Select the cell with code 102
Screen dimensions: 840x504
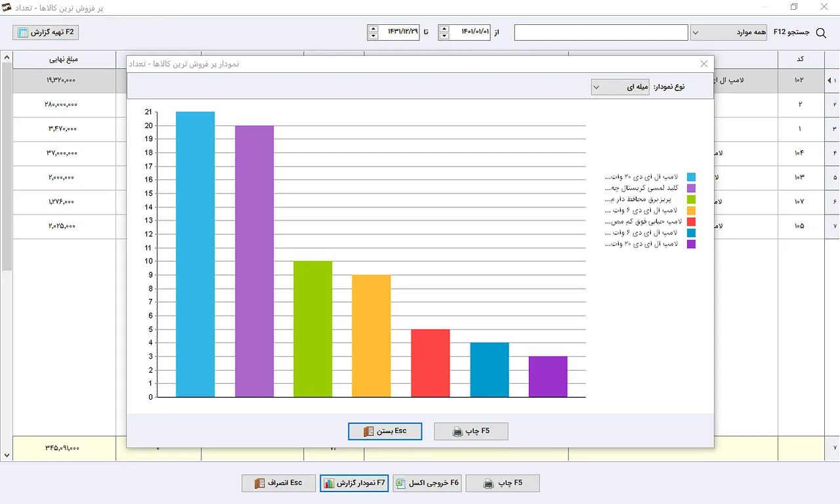click(800, 80)
